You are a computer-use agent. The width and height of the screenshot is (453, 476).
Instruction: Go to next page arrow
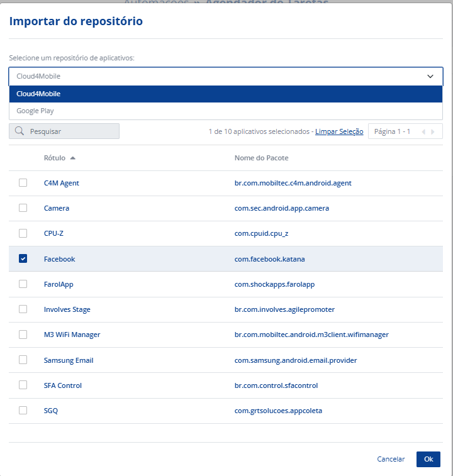(x=433, y=131)
